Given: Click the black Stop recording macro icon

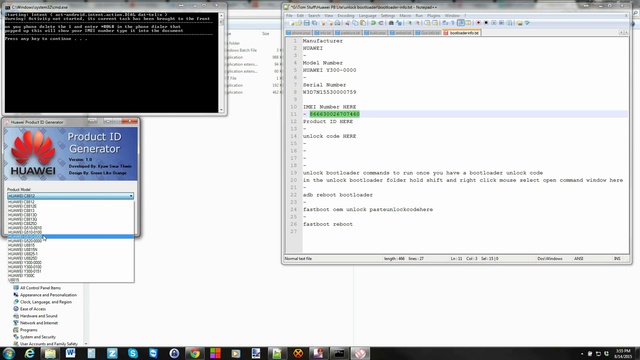Looking at the screenshot, I should (486, 23).
